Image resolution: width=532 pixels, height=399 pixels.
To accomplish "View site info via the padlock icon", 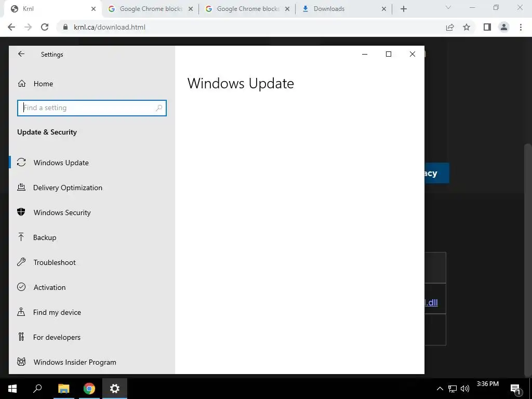I will tap(65, 27).
